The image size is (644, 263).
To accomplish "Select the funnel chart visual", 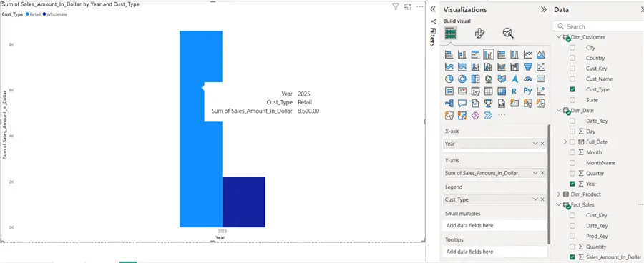I will tap(528, 66).
